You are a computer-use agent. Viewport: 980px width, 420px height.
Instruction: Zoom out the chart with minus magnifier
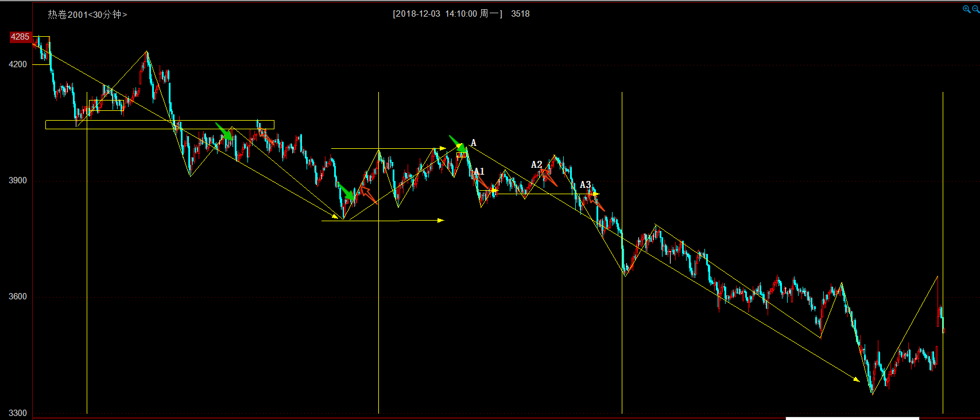(x=975, y=9)
